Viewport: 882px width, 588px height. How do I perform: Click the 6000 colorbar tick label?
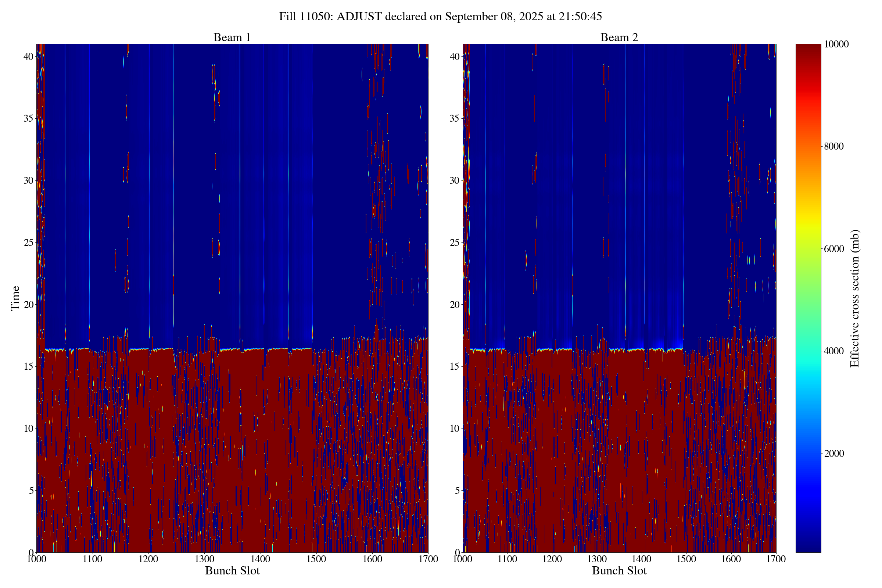[833, 249]
